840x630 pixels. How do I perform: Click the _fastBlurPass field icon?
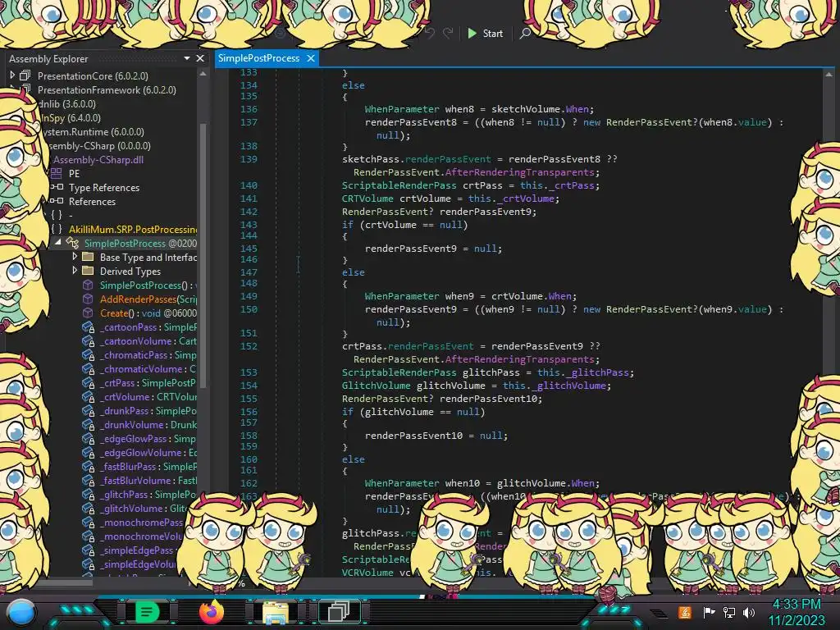(x=88, y=466)
